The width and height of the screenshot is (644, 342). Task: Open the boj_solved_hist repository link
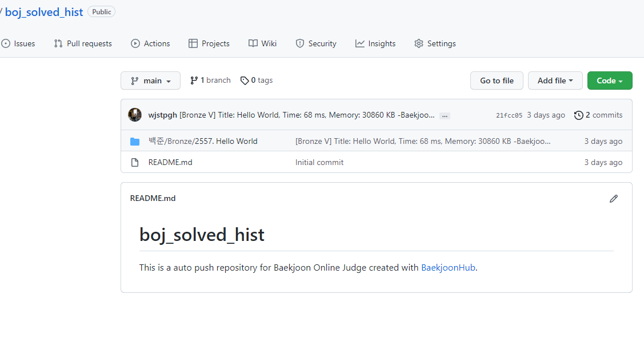(x=44, y=12)
